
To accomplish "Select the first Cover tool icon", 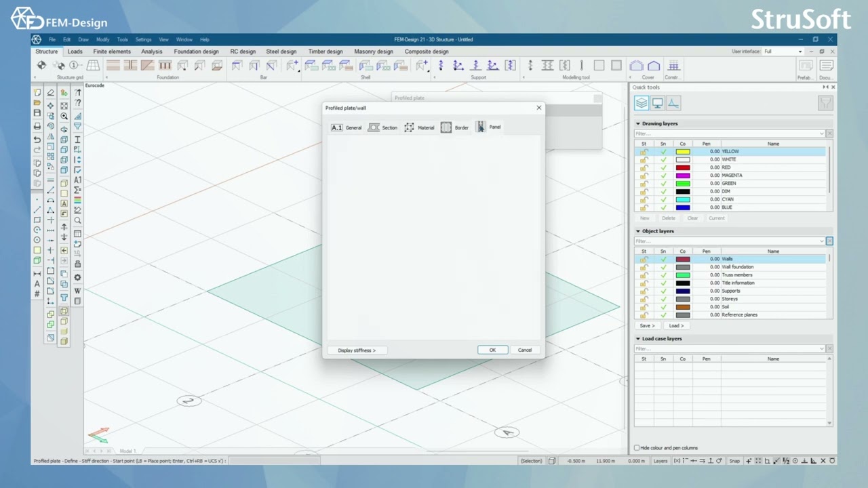I will click(636, 66).
